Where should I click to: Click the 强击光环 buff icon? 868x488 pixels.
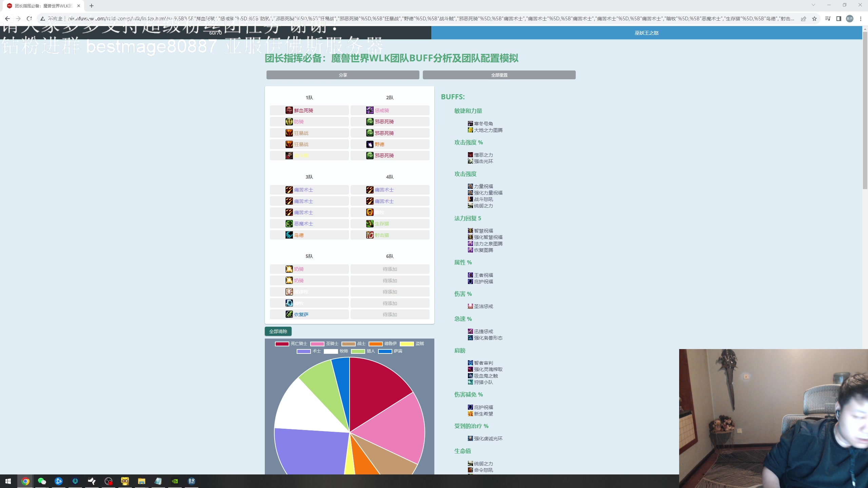pos(470,161)
